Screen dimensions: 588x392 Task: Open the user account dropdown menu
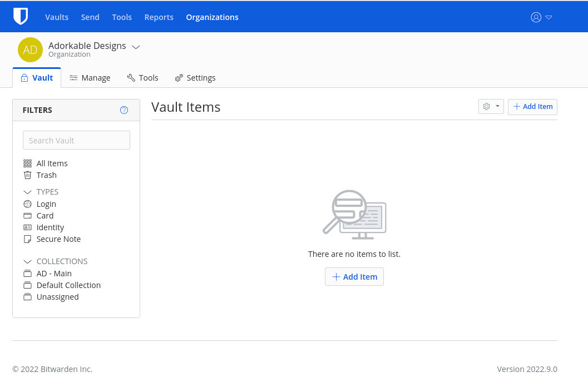click(x=541, y=17)
